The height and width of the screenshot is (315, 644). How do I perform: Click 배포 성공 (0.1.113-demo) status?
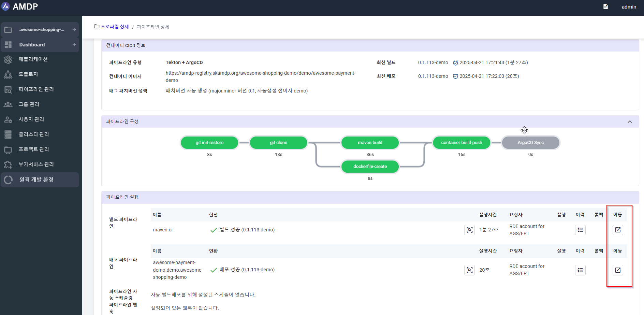(247, 270)
